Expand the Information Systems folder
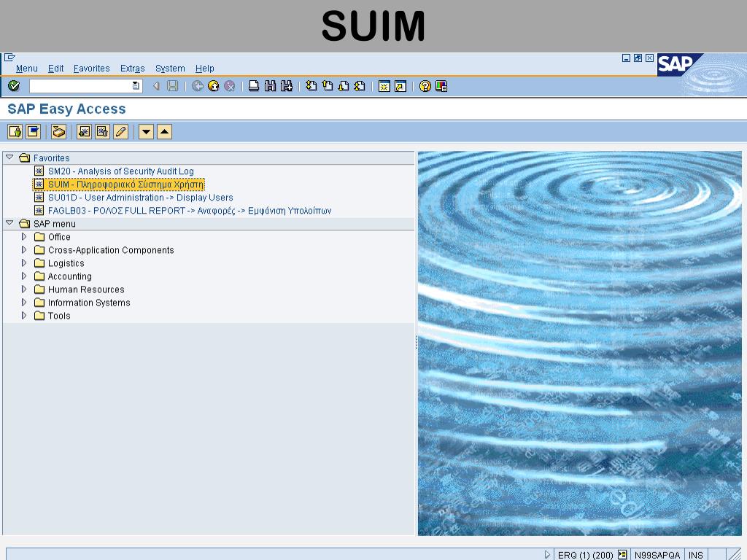The image size is (747, 560). point(24,303)
